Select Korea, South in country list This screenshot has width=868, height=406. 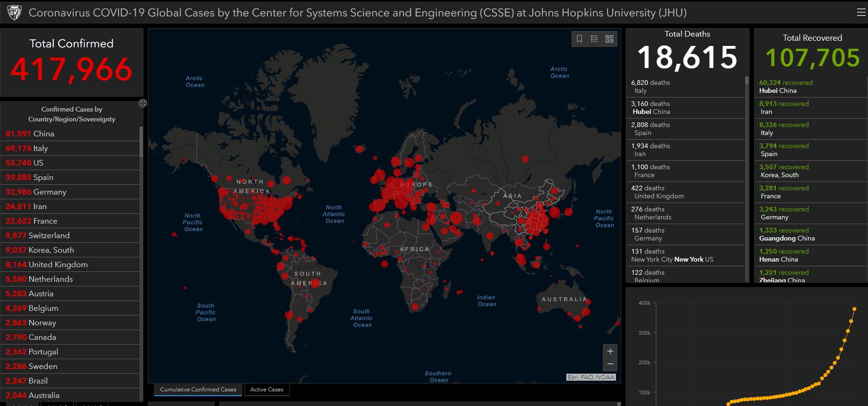coord(70,250)
